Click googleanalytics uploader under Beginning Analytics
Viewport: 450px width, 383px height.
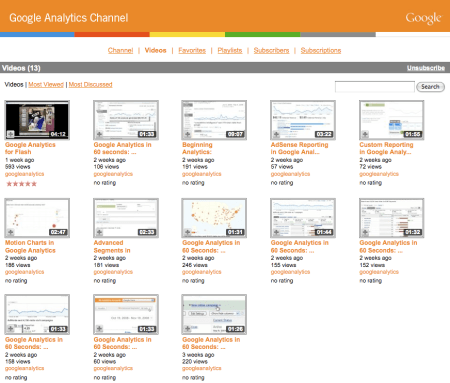click(x=202, y=174)
